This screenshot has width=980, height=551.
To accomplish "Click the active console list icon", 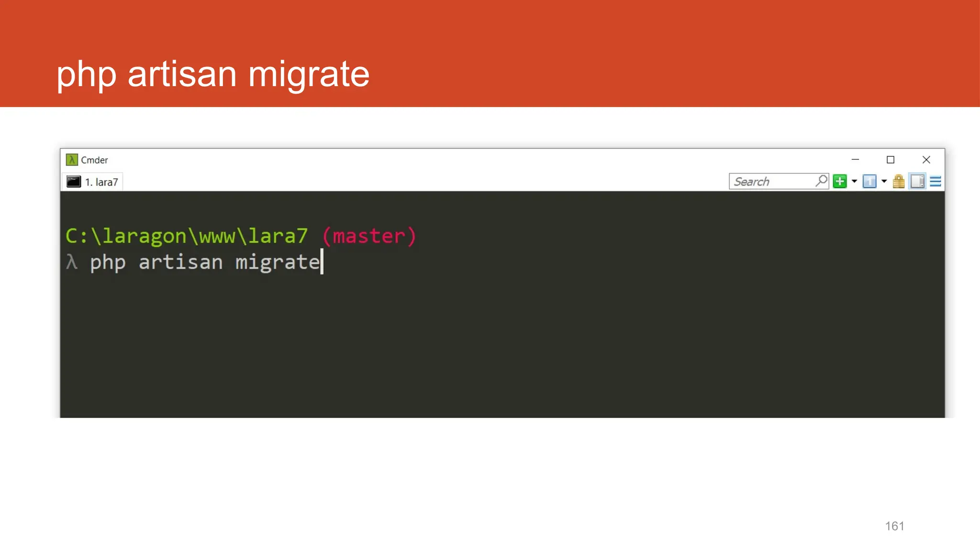I will click(869, 181).
